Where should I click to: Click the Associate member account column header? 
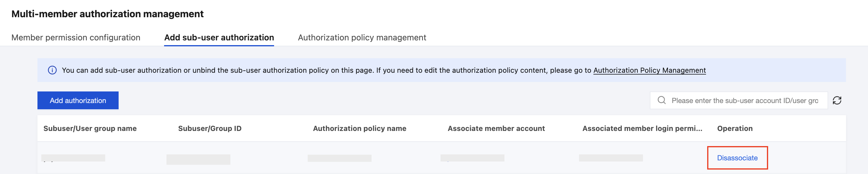(496, 128)
